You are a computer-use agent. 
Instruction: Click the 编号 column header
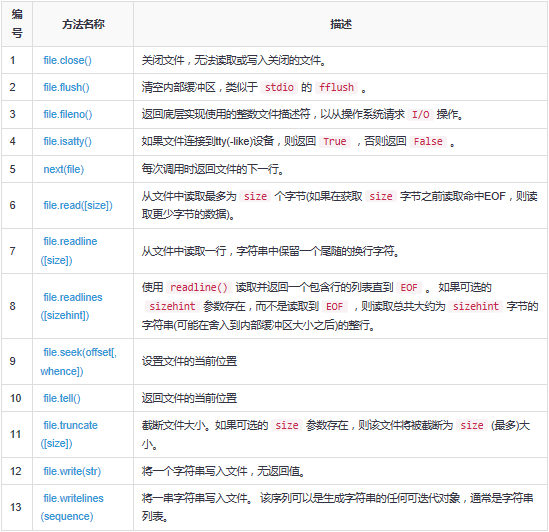coord(17,24)
